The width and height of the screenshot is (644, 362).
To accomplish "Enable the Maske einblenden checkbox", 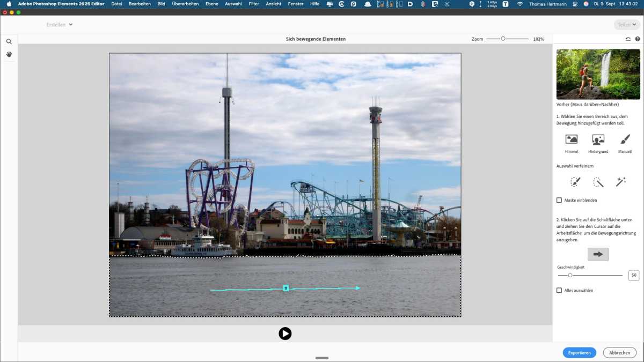I will pos(559,200).
